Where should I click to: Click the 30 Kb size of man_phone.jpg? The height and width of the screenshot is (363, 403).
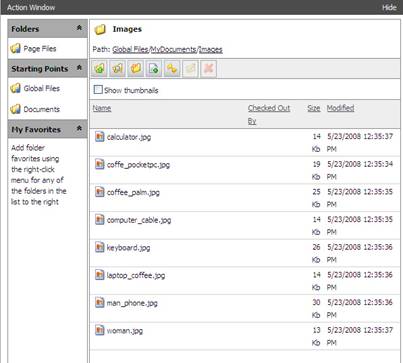(x=316, y=309)
